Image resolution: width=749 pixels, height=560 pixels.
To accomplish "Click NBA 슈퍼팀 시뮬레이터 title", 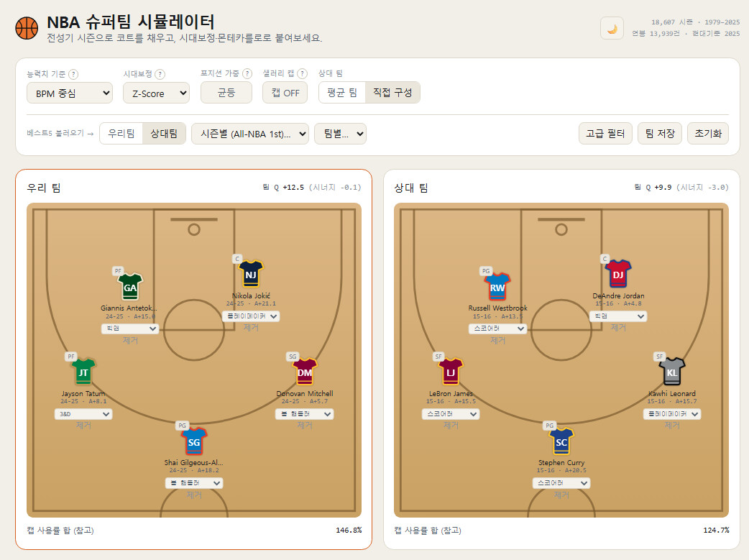I will (x=130, y=22).
